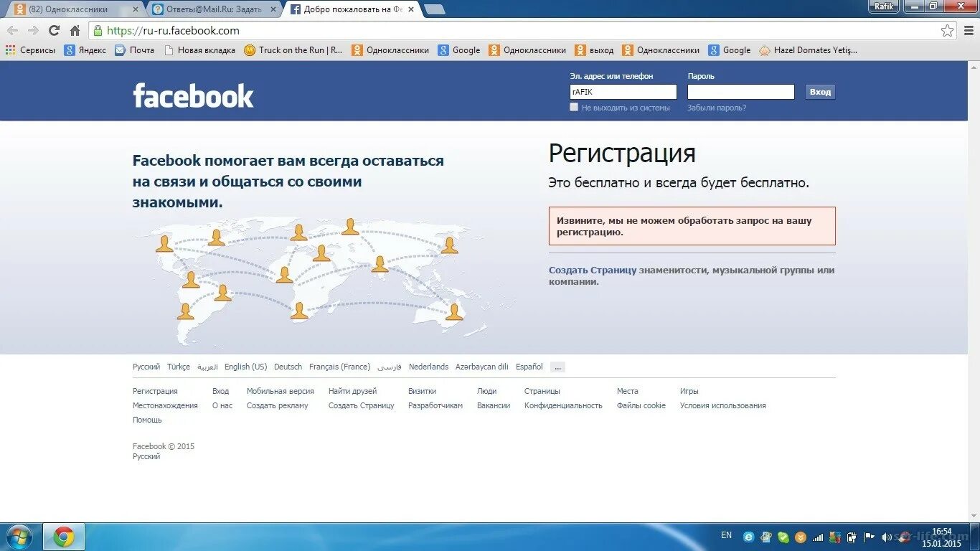The height and width of the screenshot is (551, 980).
Task: Go to browser Home page icon
Action: (75, 31)
